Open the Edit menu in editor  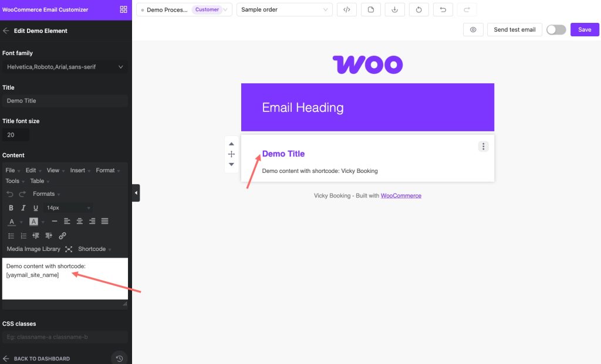33,171
